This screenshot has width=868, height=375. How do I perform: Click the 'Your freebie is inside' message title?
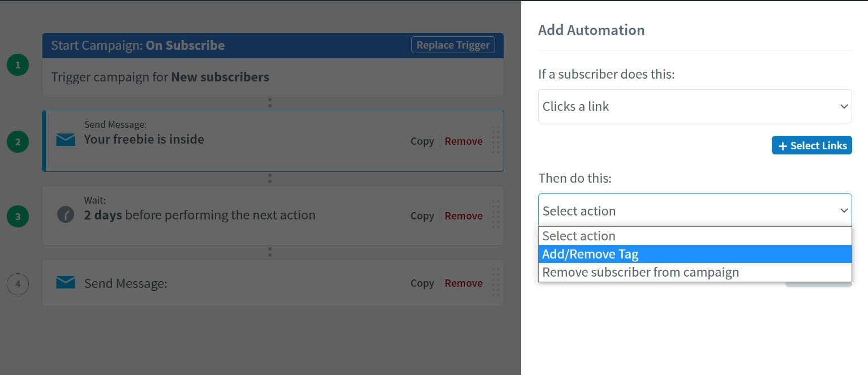point(144,140)
